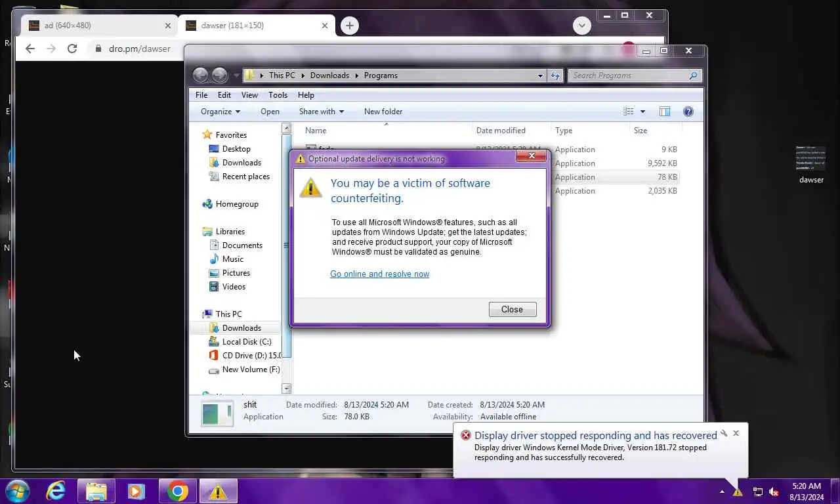Switch to the 'dawser (181×150)' tab
The image size is (840, 504).
click(x=256, y=26)
